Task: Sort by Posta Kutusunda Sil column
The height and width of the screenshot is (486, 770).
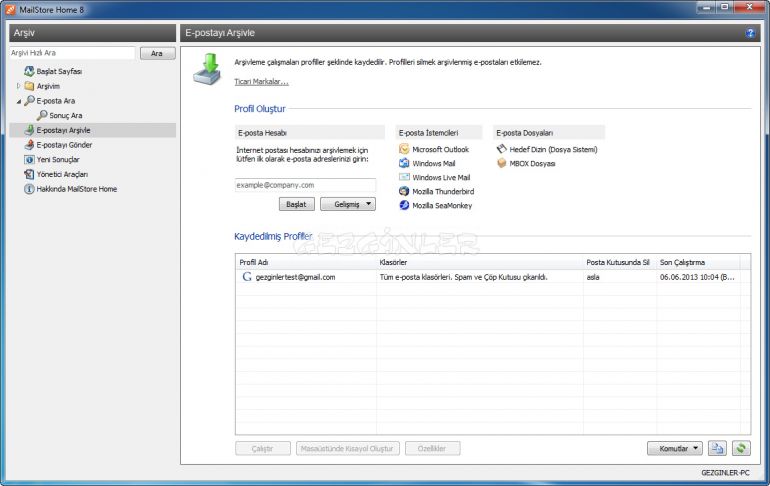Action: 620,263
